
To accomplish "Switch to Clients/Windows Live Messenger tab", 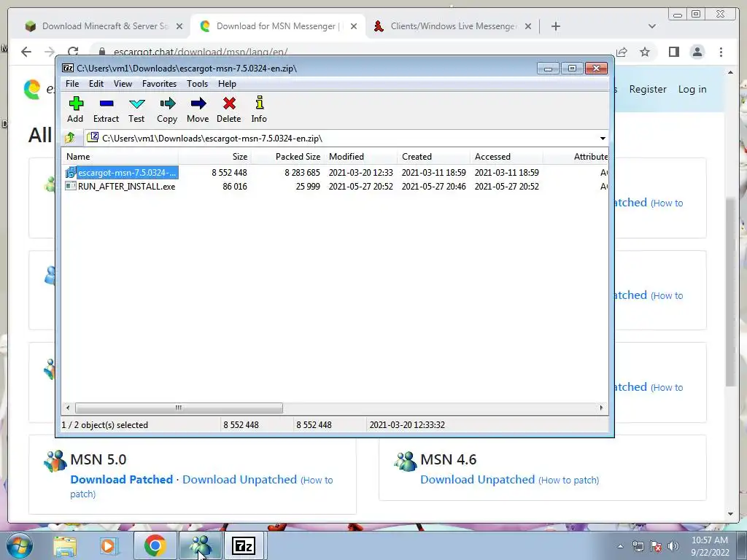I will (452, 26).
